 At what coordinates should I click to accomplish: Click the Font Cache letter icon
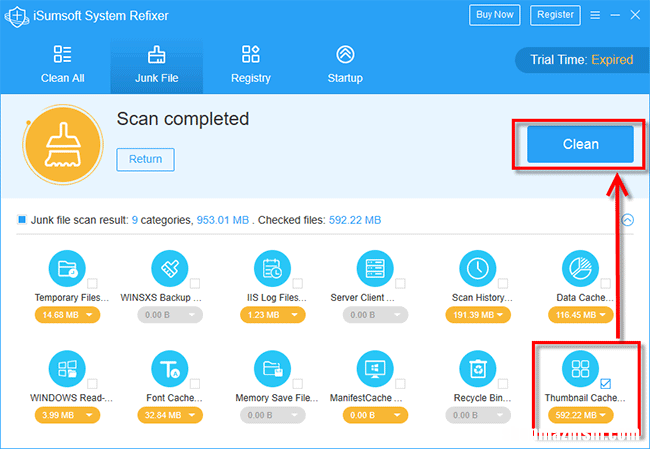pyautogui.click(x=170, y=369)
